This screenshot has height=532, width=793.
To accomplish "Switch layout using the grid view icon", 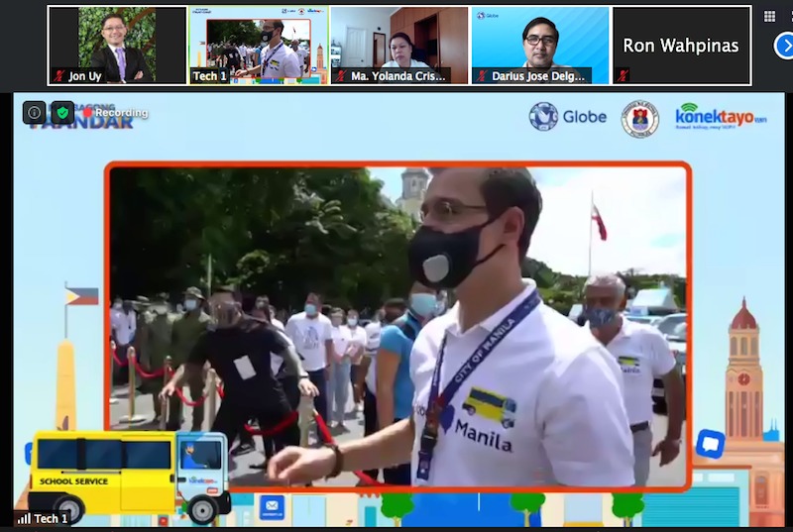I will [x=770, y=16].
